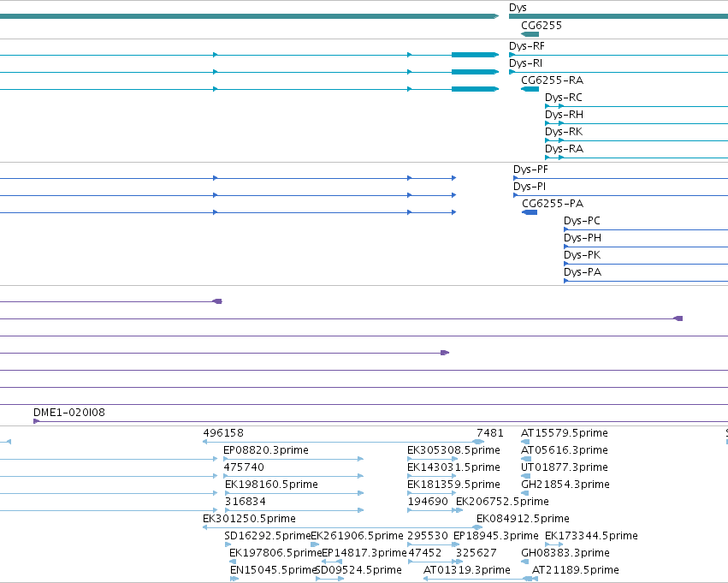Select the AT21189.5prime EST label
The image size is (728, 583).
(576, 570)
